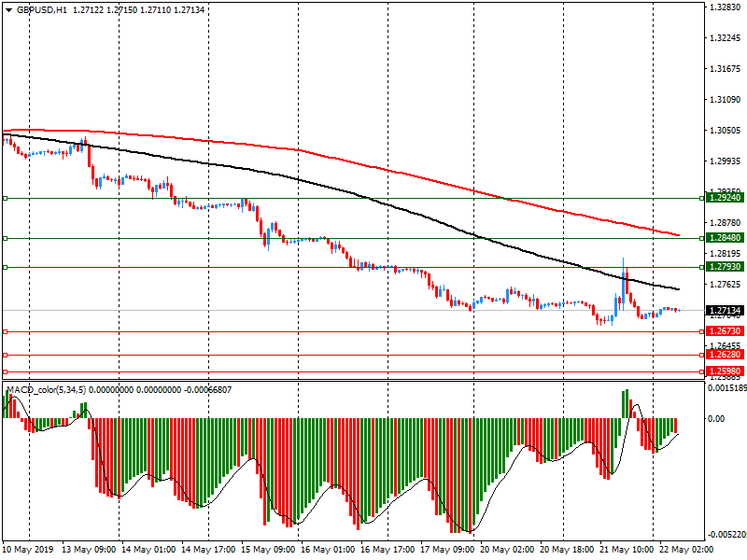
Task: Click the green 1.27930 price label
Action: pos(726,268)
